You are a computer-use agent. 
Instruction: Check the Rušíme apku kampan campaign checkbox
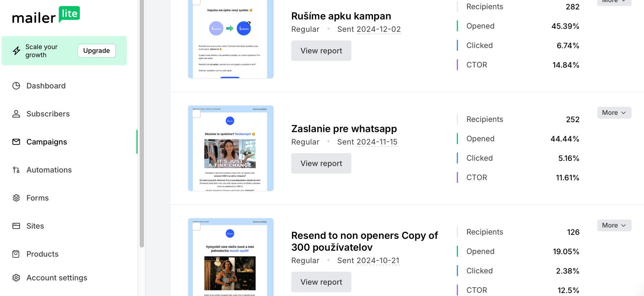(197, 2)
